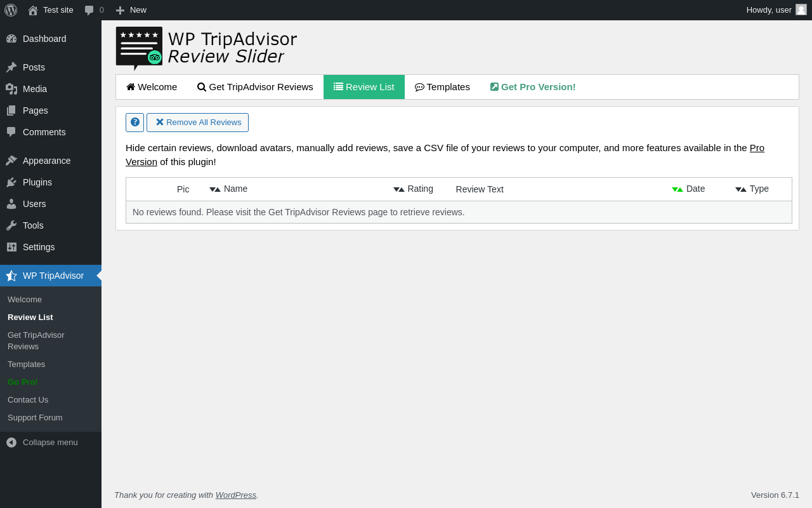Open the Get Pro Version! tab

coord(533,87)
